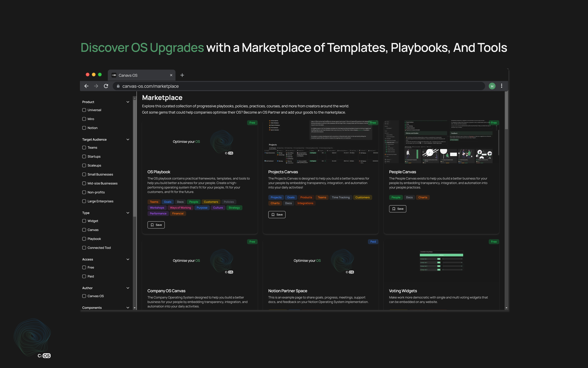This screenshot has height=368, width=588.
Task: Enable the Notion product filter
Action: pyautogui.click(x=84, y=128)
